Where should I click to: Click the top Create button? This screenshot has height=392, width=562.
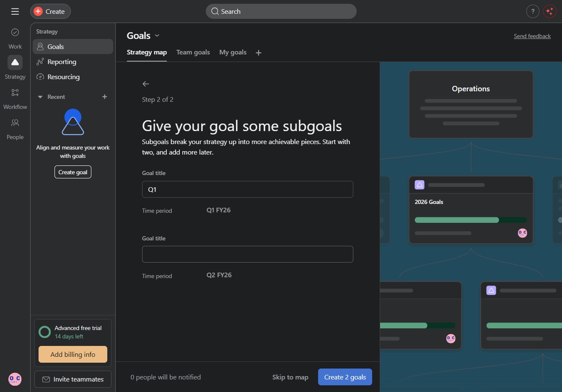50,11
